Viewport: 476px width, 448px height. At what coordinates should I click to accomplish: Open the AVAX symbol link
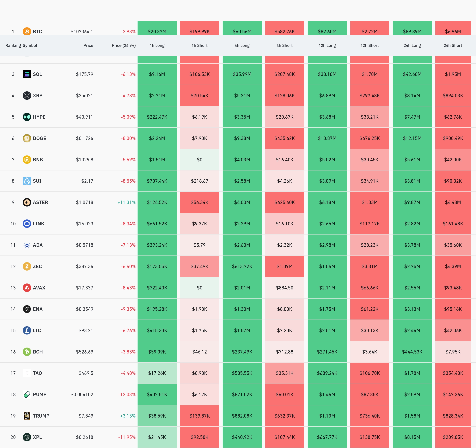[x=39, y=288]
